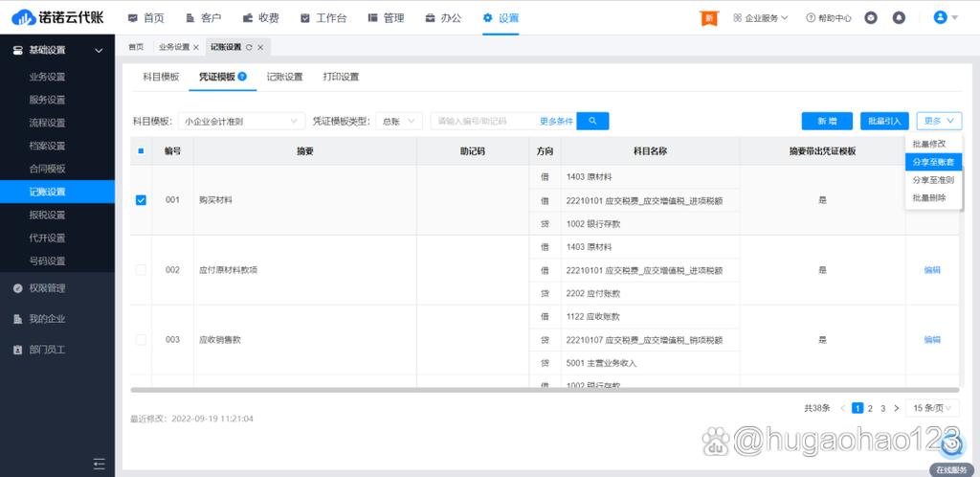Open the 15 条/页 page size dropdown

pyautogui.click(x=932, y=408)
